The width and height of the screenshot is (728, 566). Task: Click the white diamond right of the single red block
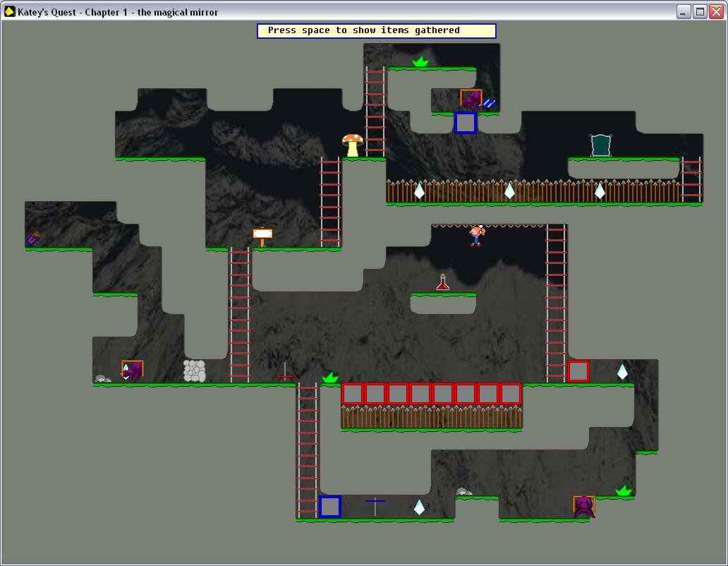click(x=622, y=371)
